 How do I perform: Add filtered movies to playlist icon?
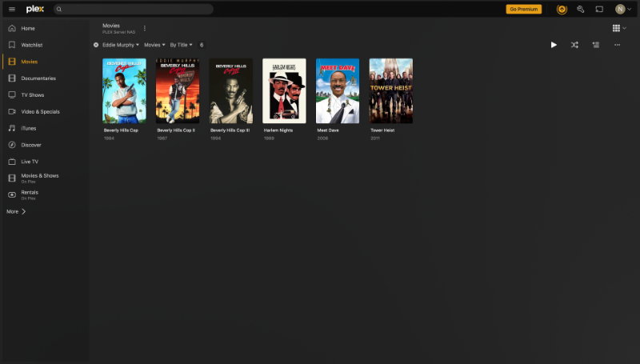[x=596, y=45]
